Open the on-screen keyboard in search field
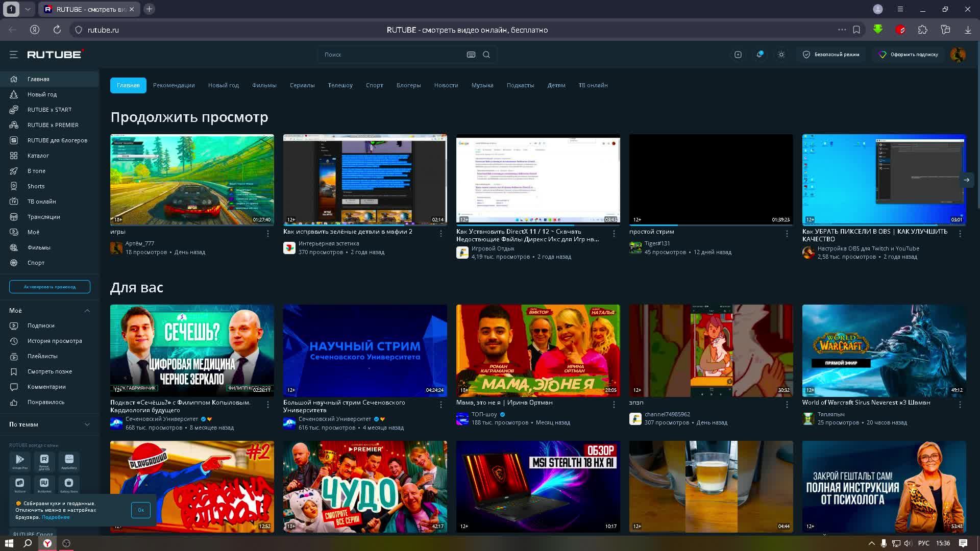The height and width of the screenshot is (551, 980). pyautogui.click(x=471, y=55)
